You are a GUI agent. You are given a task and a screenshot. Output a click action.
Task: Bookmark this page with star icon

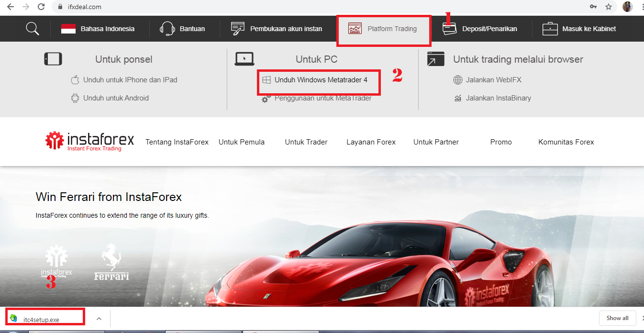[x=609, y=7]
